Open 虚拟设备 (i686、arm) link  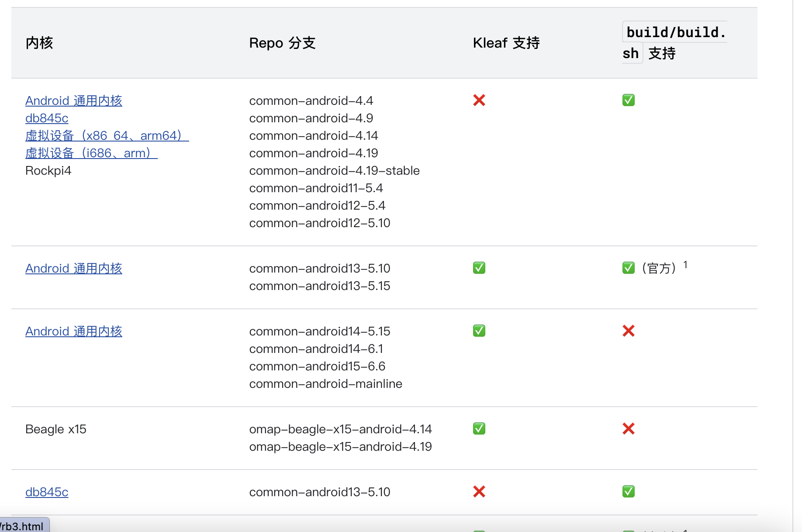tap(91, 153)
